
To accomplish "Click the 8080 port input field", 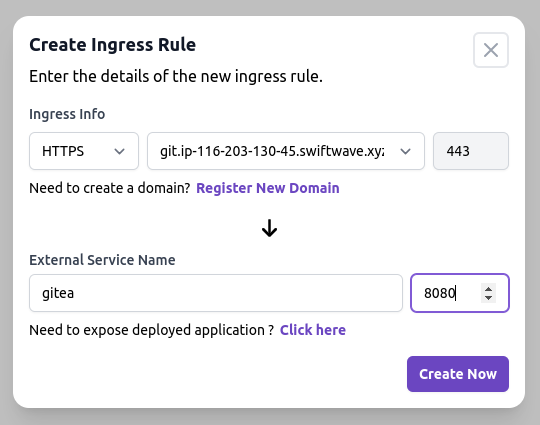I will (460, 293).
